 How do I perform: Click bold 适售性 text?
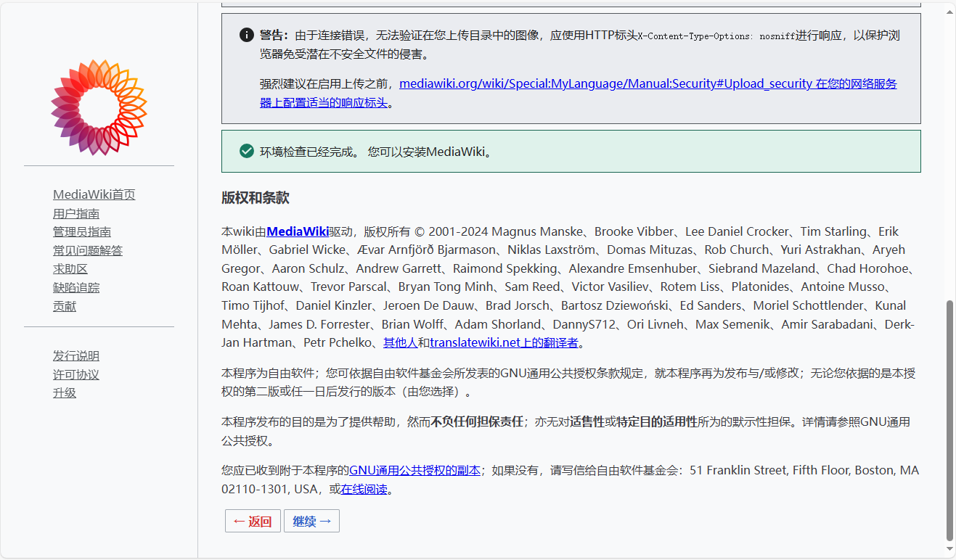pos(587,421)
